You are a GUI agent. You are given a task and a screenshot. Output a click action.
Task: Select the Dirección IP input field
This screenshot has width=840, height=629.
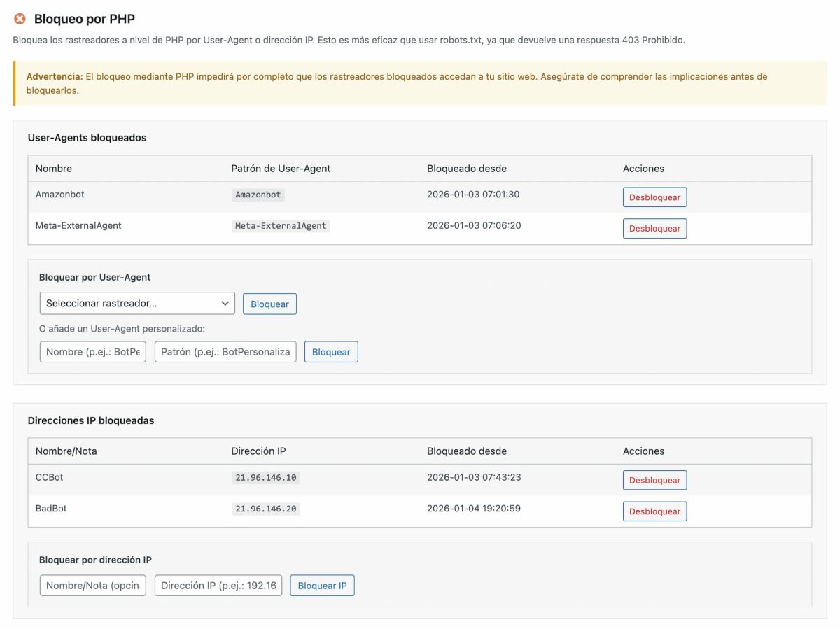point(220,585)
